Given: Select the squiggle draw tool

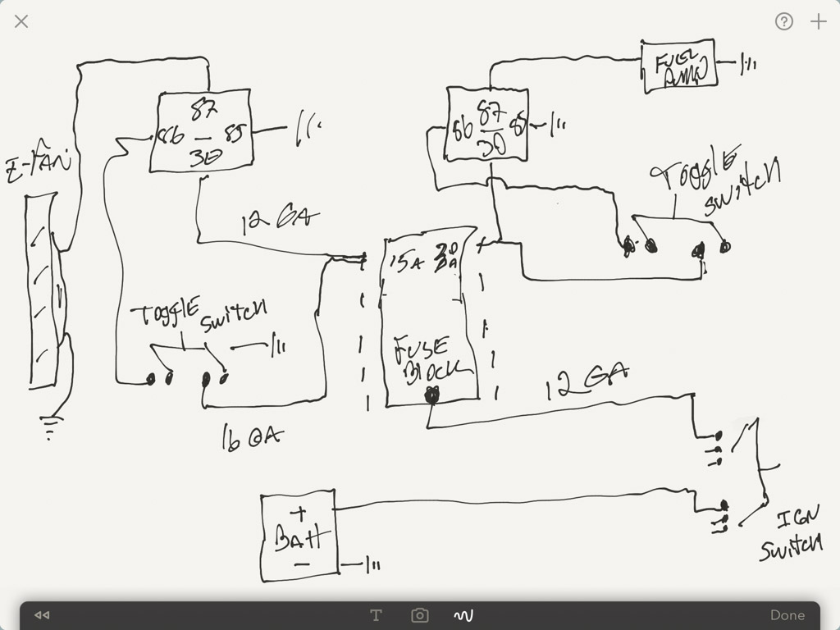Looking at the screenshot, I should tap(463, 615).
